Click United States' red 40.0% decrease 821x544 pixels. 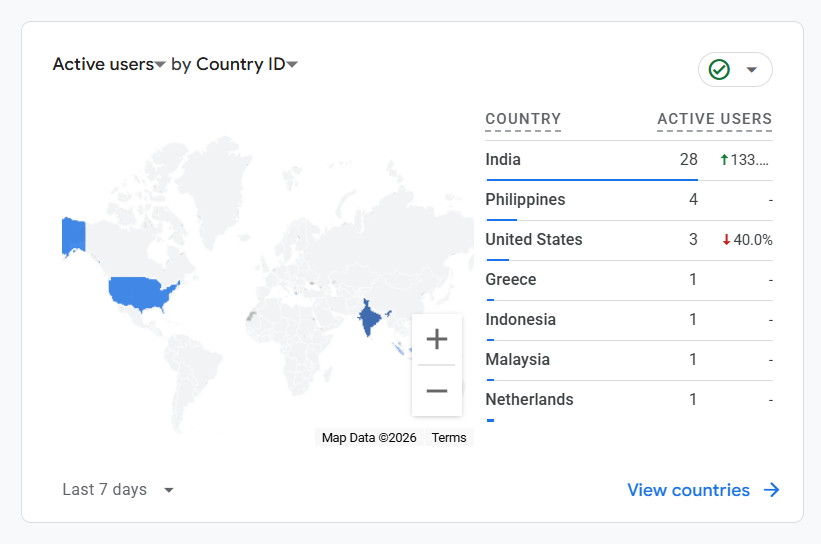747,240
